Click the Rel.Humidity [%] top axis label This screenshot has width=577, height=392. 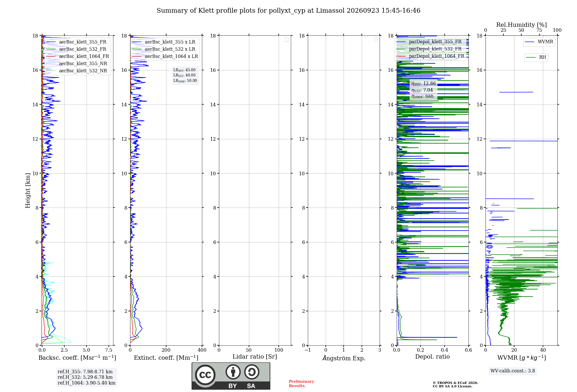tap(521, 25)
